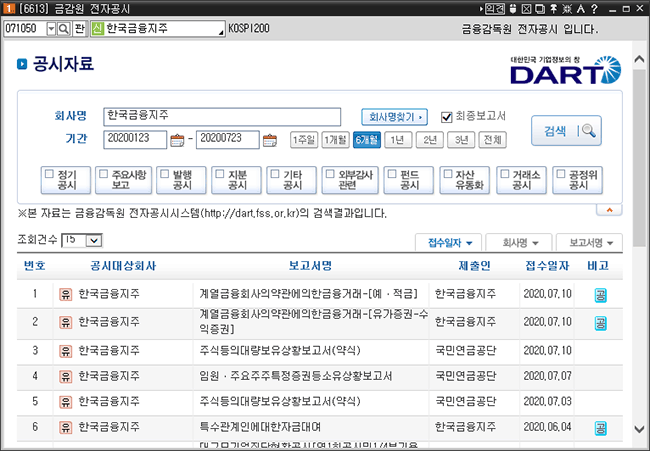Check the 발행공시 filter checkbox

click(x=165, y=174)
